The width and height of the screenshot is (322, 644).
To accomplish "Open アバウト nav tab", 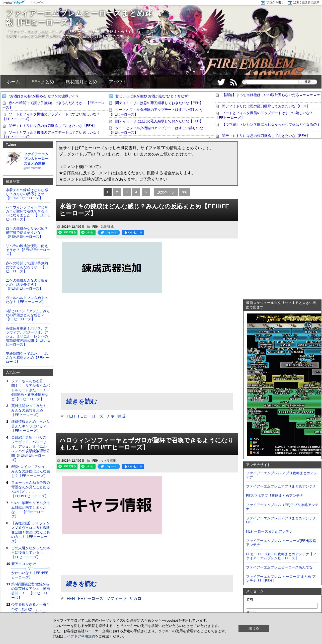I will (118, 82).
